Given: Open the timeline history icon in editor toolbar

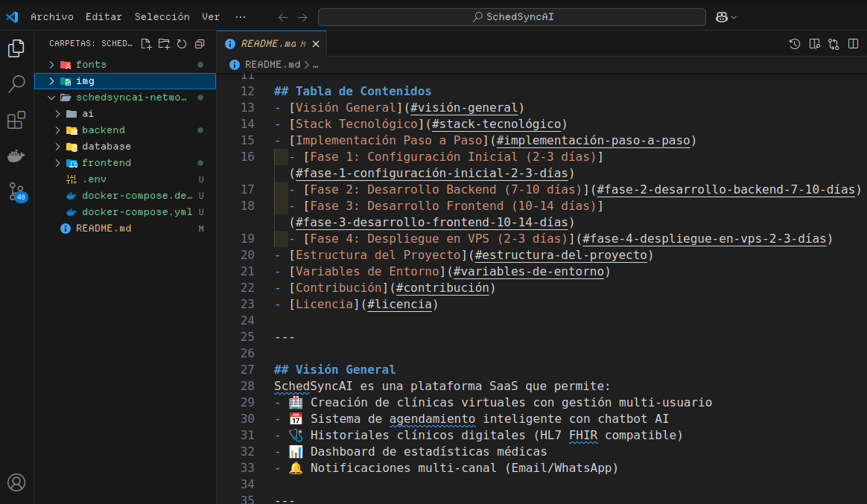Looking at the screenshot, I should point(795,44).
